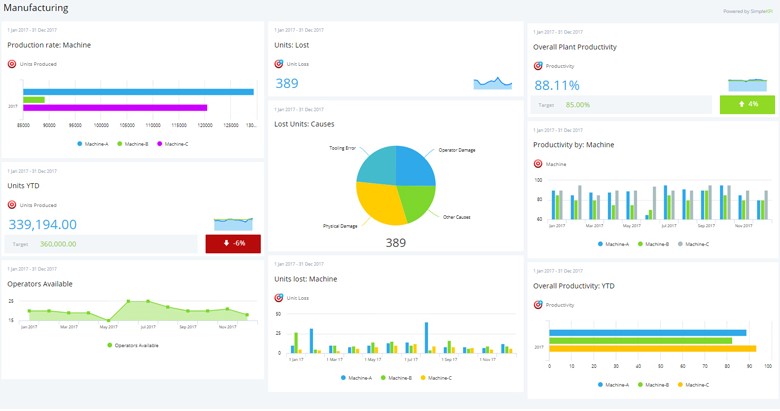Click the 88.11% productivity value
The width and height of the screenshot is (780, 411).
[x=557, y=86]
